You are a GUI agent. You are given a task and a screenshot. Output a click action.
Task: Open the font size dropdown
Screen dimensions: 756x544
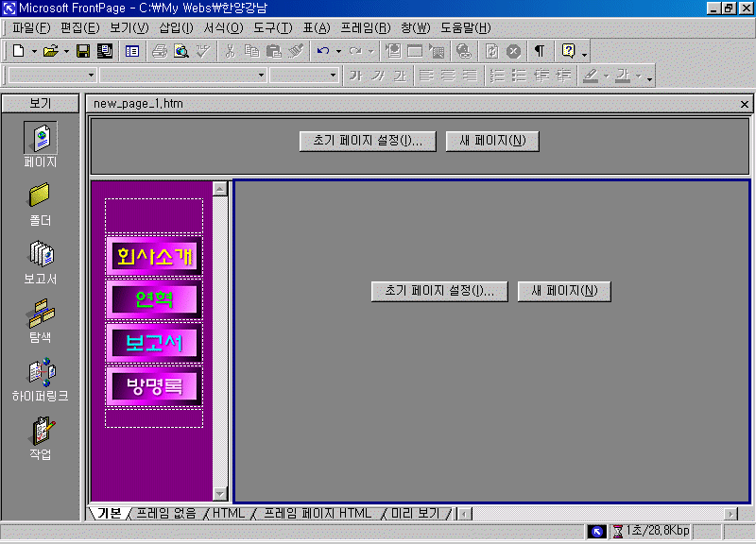coord(333,76)
